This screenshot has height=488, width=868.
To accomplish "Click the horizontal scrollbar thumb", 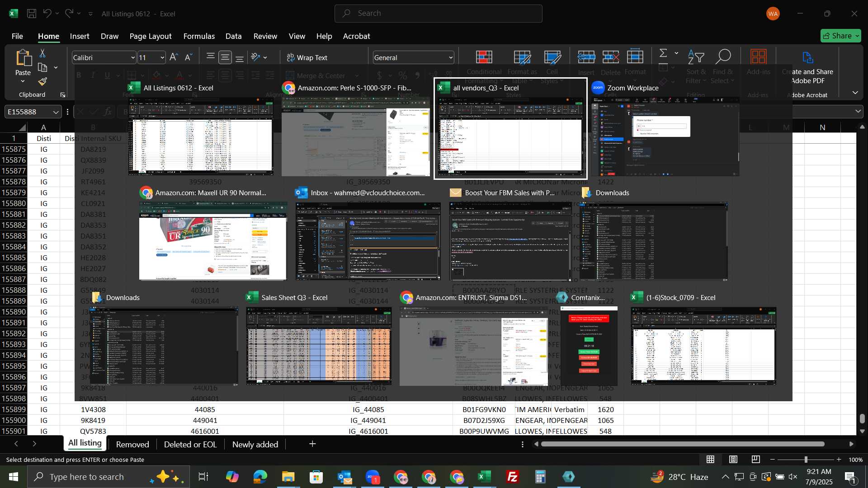I will (x=683, y=444).
